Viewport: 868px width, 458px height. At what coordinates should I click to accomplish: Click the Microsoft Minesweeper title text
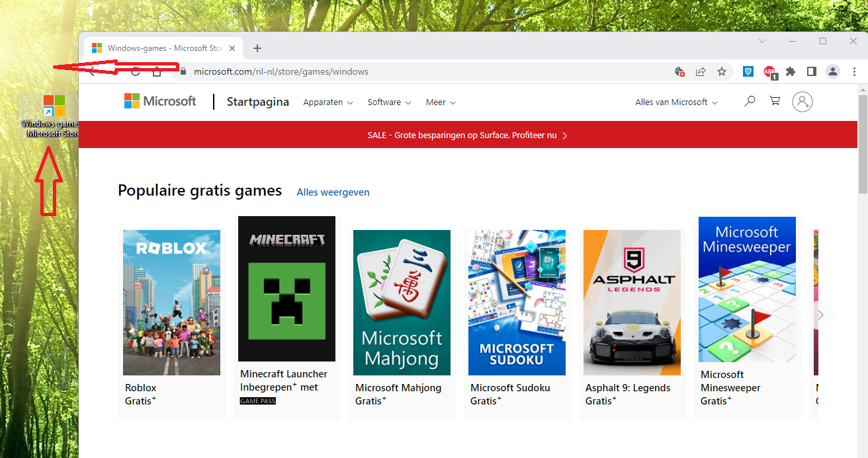(730, 381)
